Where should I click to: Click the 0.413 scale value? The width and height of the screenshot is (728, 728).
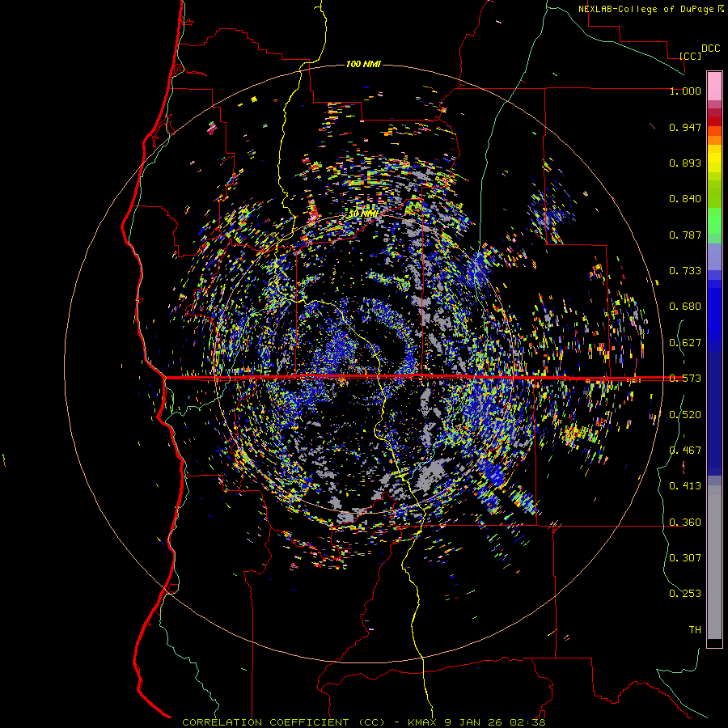coord(685,486)
